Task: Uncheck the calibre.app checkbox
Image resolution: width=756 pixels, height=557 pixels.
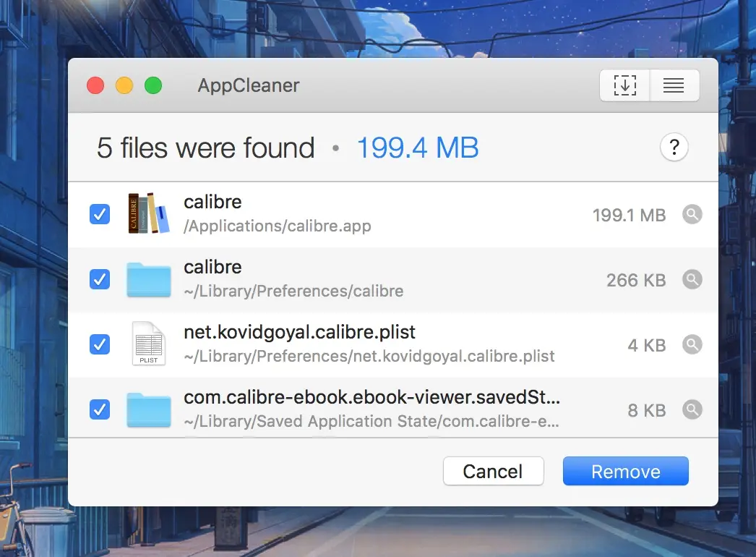Action: tap(100, 214)
